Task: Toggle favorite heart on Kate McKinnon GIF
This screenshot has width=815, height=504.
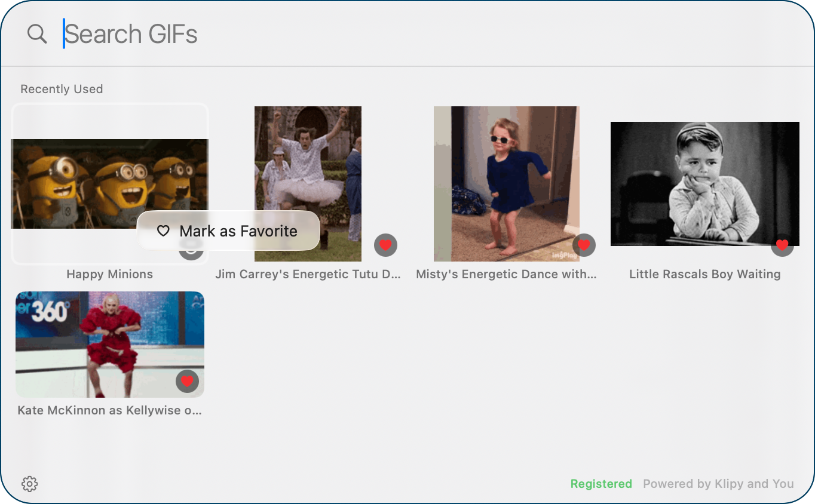Action: click(188, 381)
